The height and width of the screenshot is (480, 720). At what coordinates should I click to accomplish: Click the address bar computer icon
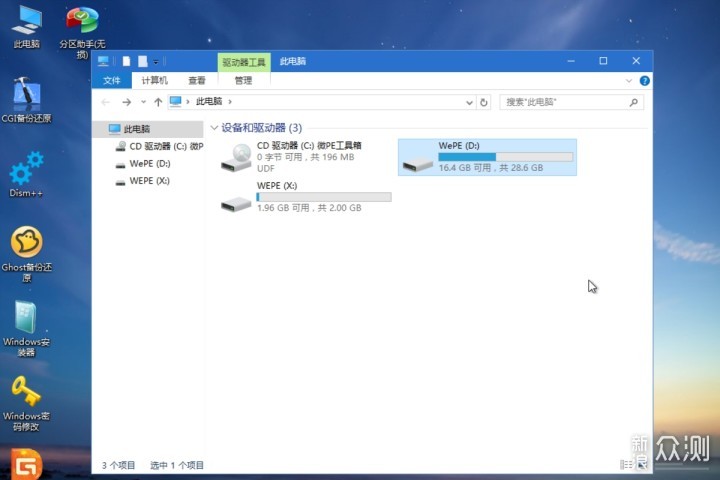pyautogui.click(x=175, y=101)
